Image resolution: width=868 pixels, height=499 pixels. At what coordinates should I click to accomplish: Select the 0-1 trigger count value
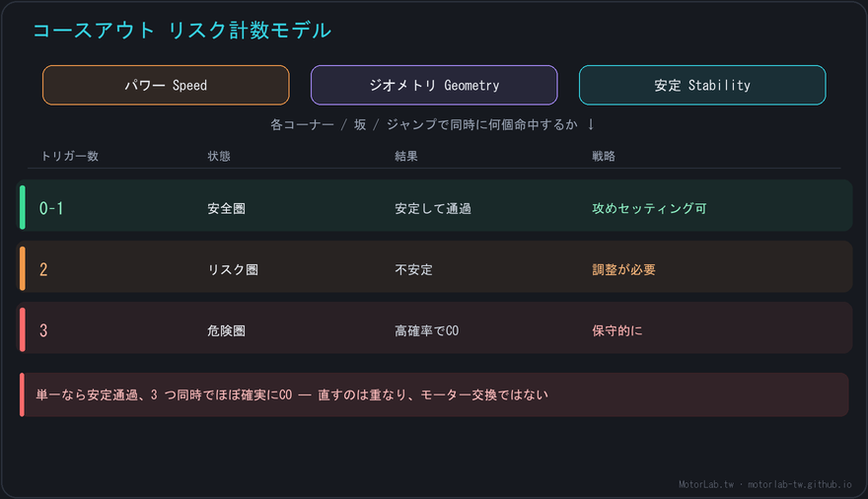click(x=51, y=208)
